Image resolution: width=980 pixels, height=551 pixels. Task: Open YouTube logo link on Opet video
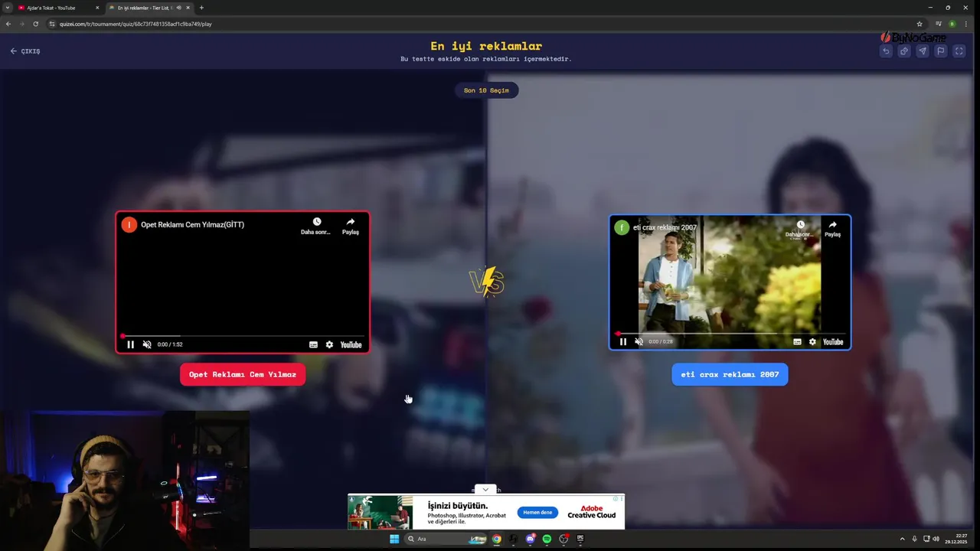pos(351,344)
